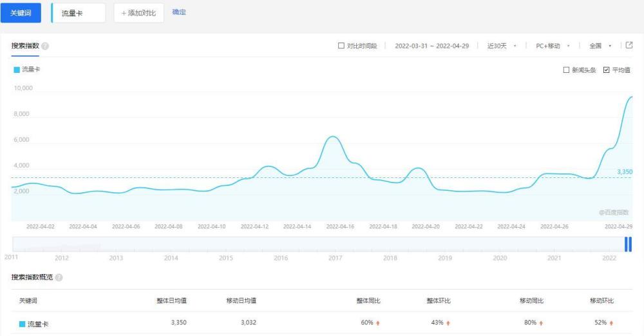
Task: Enable the 对比时间段 checkbox
Action: coord(341,46)
